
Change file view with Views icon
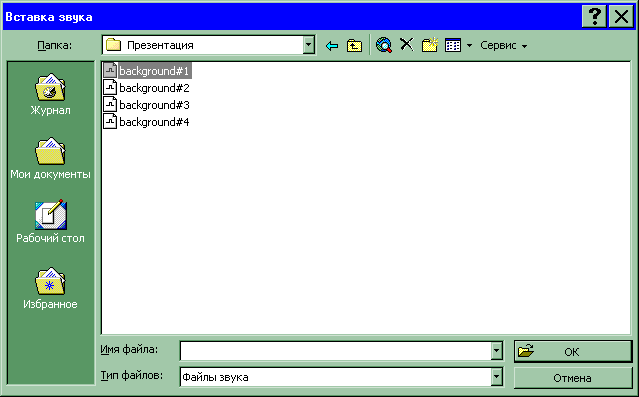pos(453,45)
